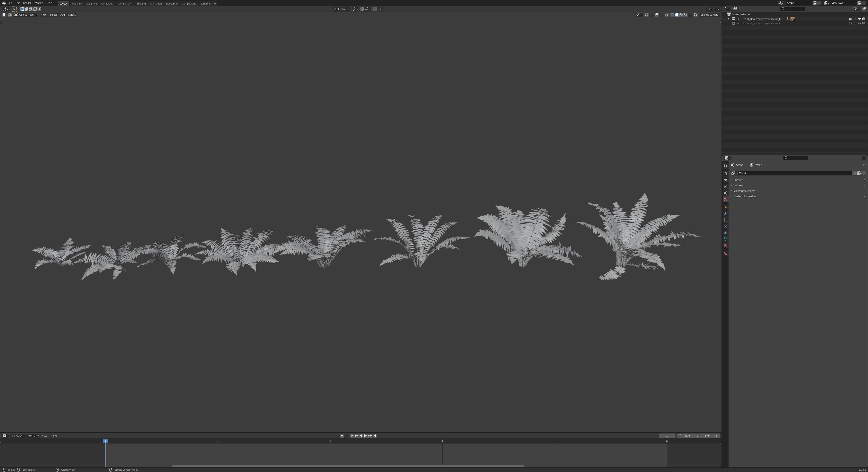
Task: Open the Render properties tab
Action: tap(725, 174)
